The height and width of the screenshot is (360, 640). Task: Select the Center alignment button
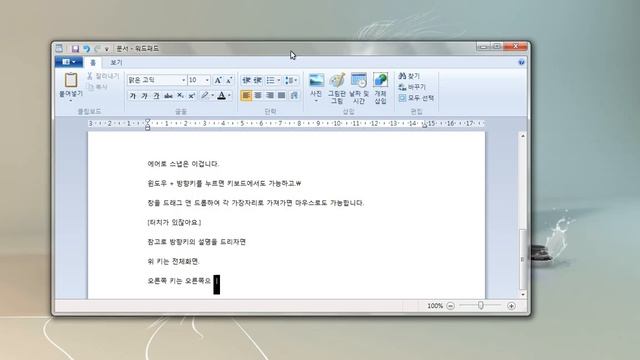pos(258,96)
